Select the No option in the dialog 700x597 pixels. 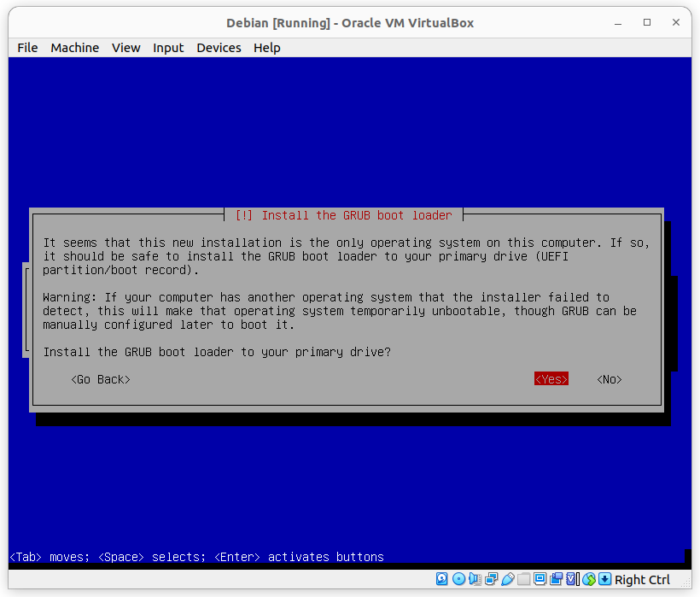coord(608,378)
